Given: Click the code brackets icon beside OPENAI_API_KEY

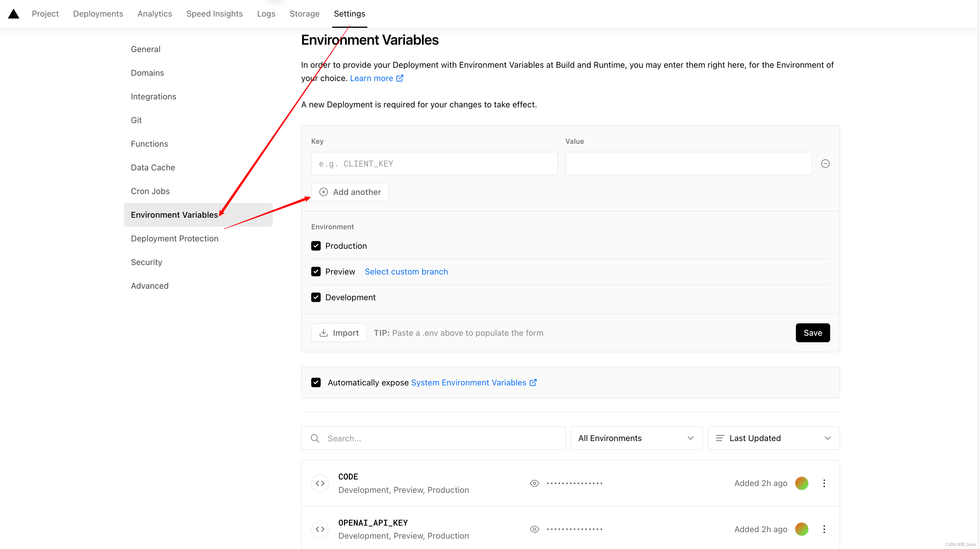Looking at the screenshot, I should [x=320, y=529].
